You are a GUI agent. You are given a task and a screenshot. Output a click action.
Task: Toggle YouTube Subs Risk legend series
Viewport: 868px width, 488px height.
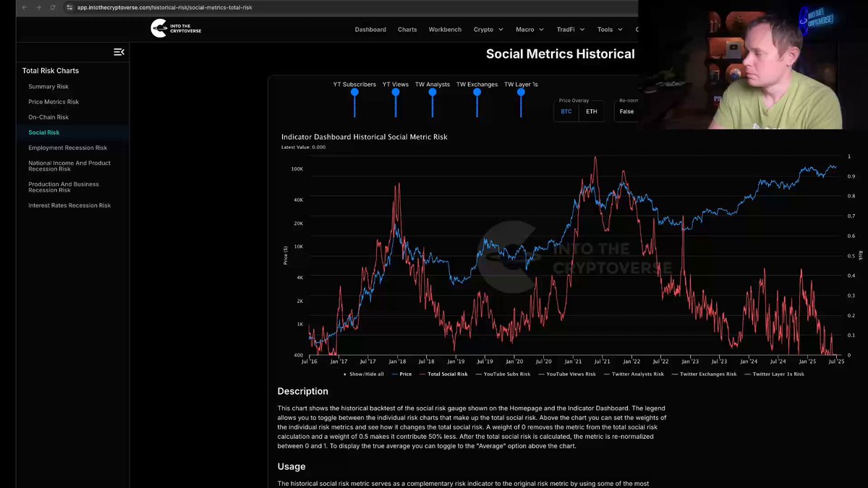pos(502,374)
